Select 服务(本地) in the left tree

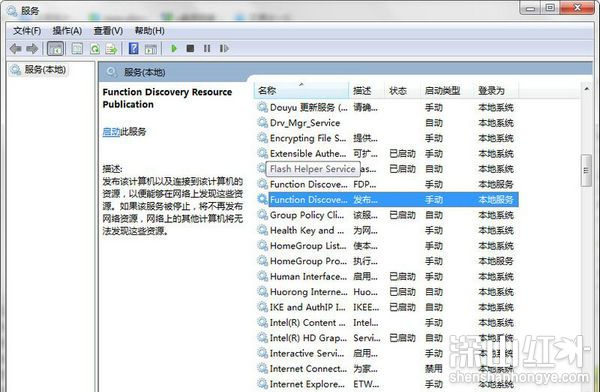[x=45, y=70]
